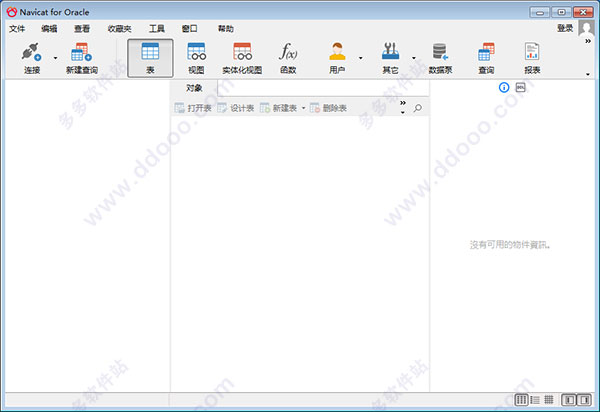Show the object information (i) panel
600x412 pixels.
coord(504,88)
